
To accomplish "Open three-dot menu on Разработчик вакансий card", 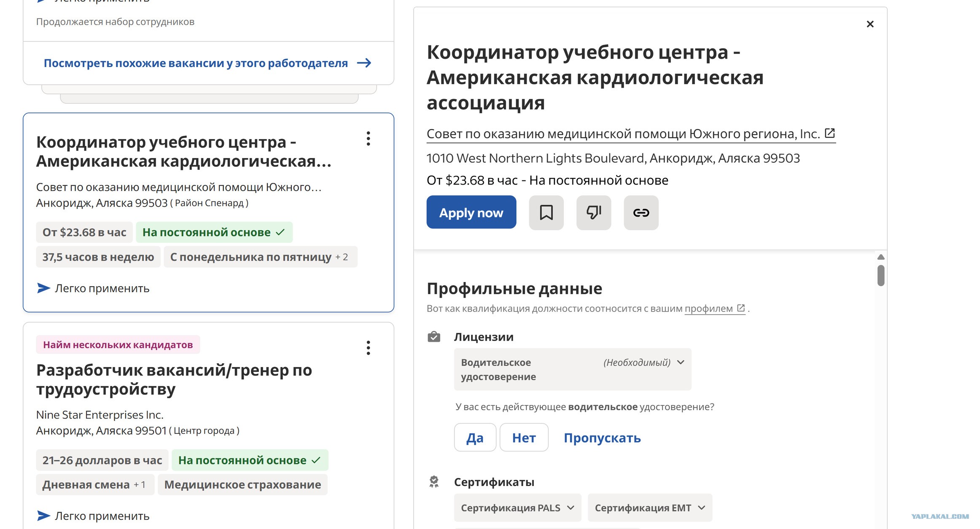I will coord(368,348).
